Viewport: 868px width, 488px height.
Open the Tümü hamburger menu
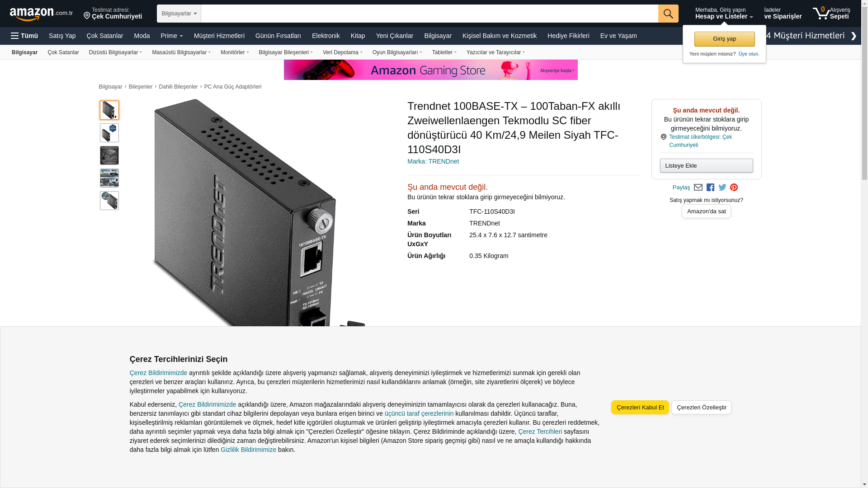pos(24,36)
